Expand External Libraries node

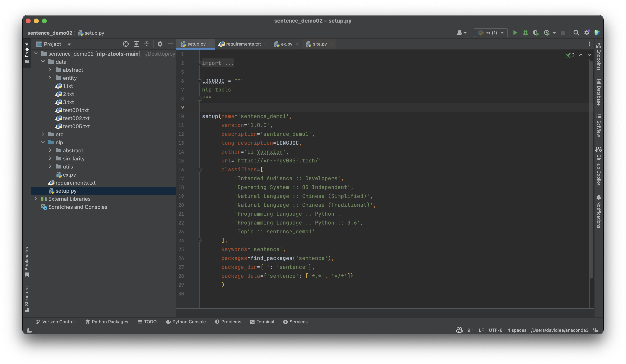pyautogui.click(x=36, y=199)
